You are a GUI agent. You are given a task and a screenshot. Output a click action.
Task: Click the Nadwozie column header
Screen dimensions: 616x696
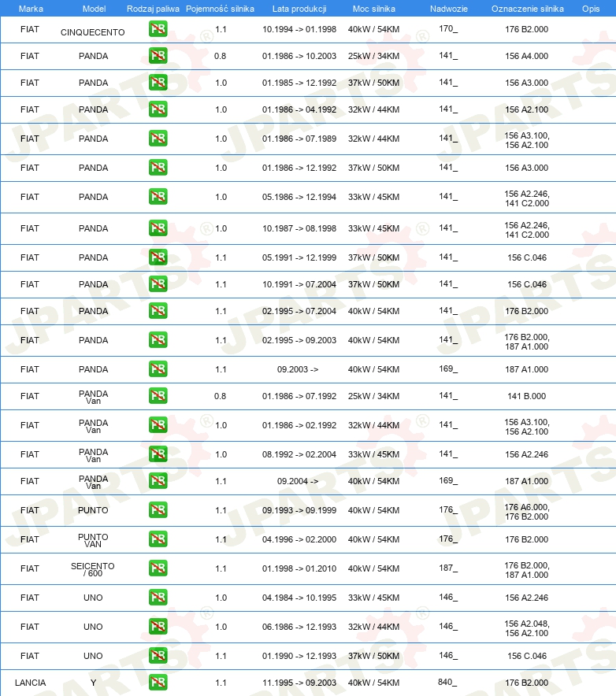448,9
